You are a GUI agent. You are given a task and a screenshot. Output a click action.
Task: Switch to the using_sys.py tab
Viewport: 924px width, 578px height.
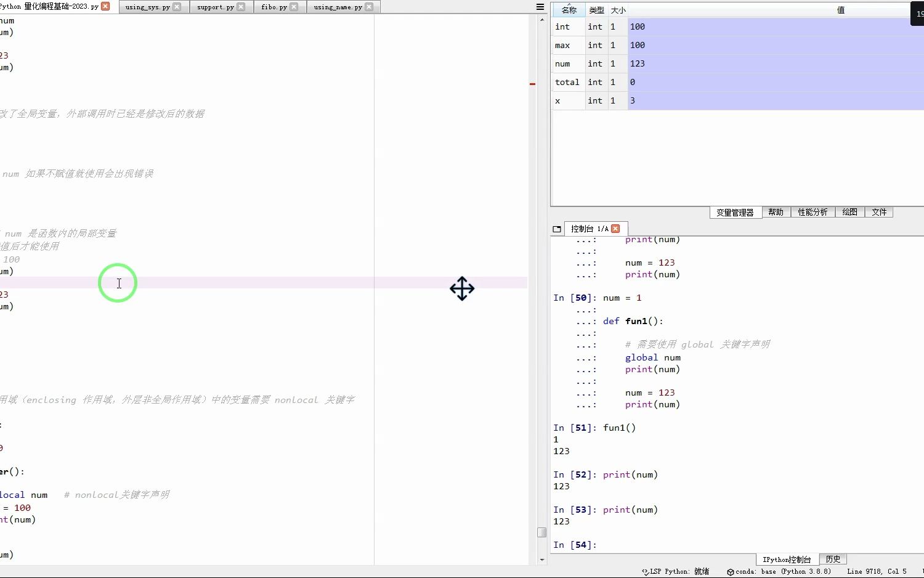(x=148, y=7)
